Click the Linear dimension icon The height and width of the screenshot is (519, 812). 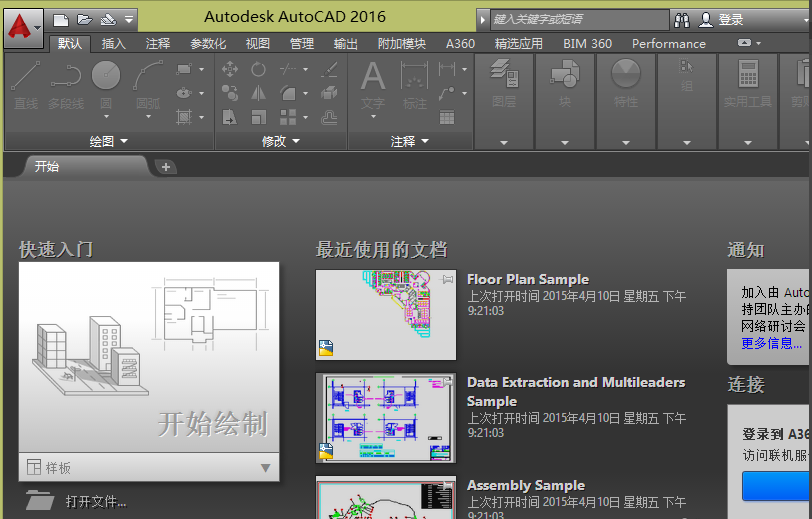pos(447,69)
